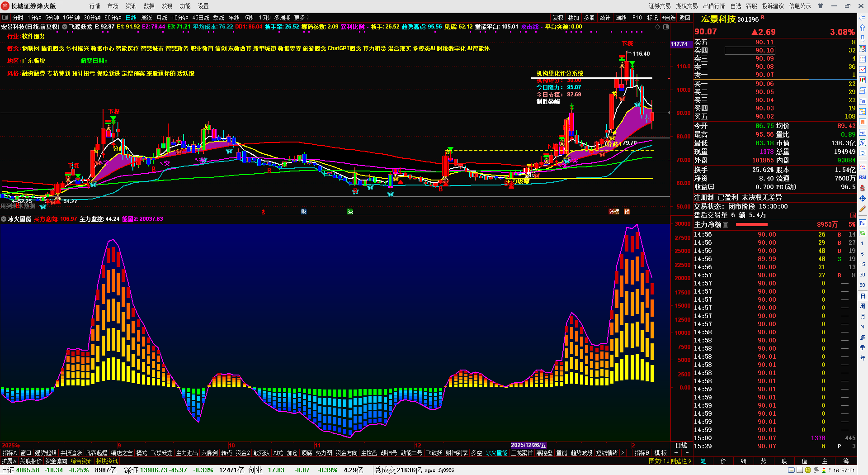Click the down arrow for next stock
This screenshot has width=868, height=475.
click(x=863, y=38)
